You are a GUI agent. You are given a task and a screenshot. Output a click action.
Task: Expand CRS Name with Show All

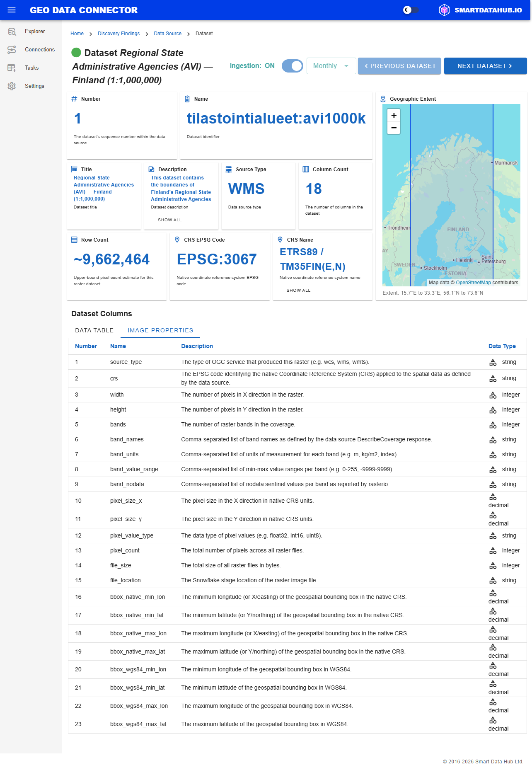click(298, 291)
